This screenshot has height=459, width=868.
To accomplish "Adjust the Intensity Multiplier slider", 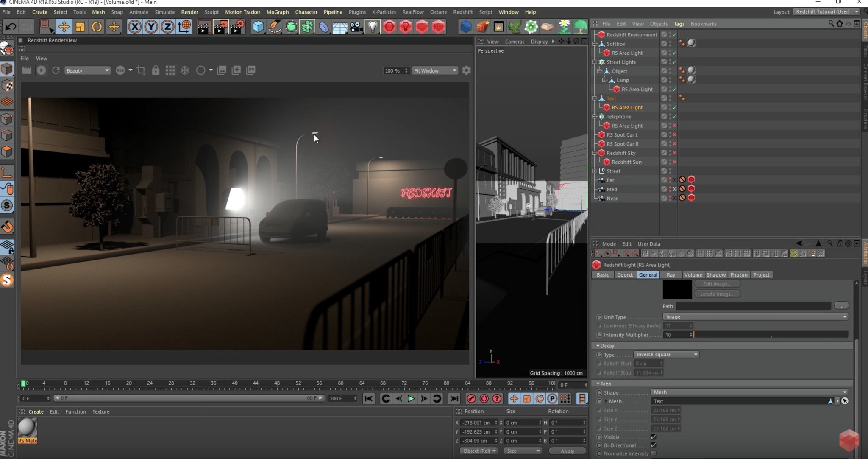I will 771,335.
